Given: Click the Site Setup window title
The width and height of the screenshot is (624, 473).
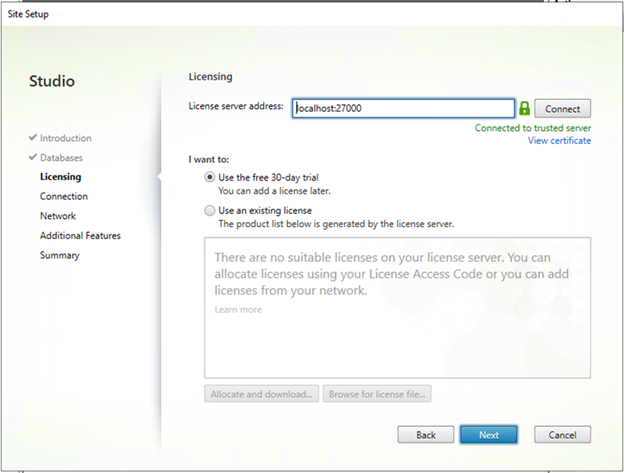Looking at the screenshot, I should (x=28, y=14).
